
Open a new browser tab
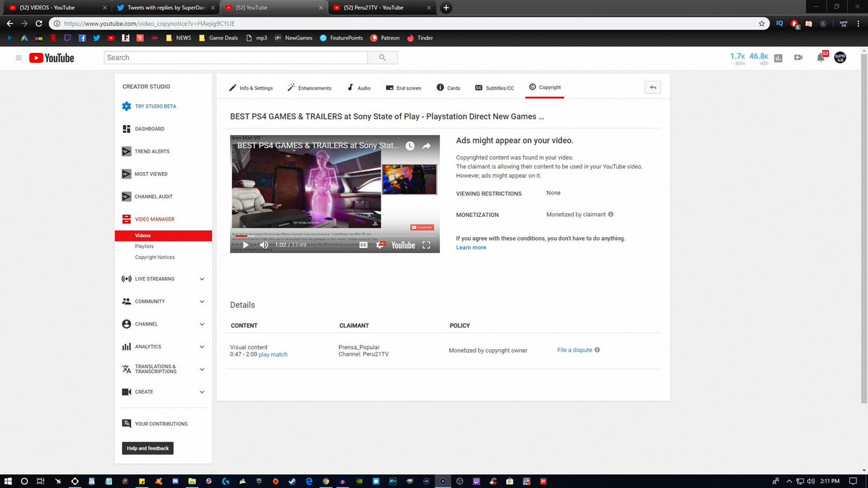coord(446,8)
